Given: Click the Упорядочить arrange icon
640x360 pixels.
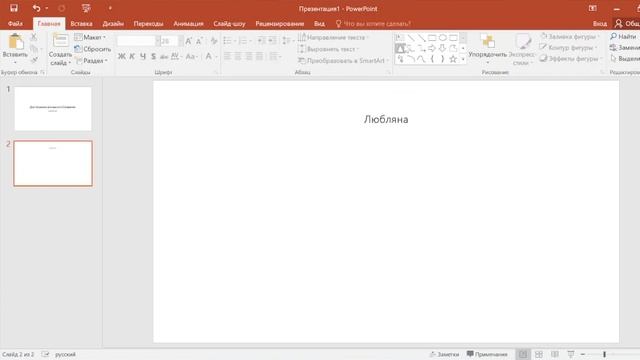Looking at the screenshot, I should (487, 41).
